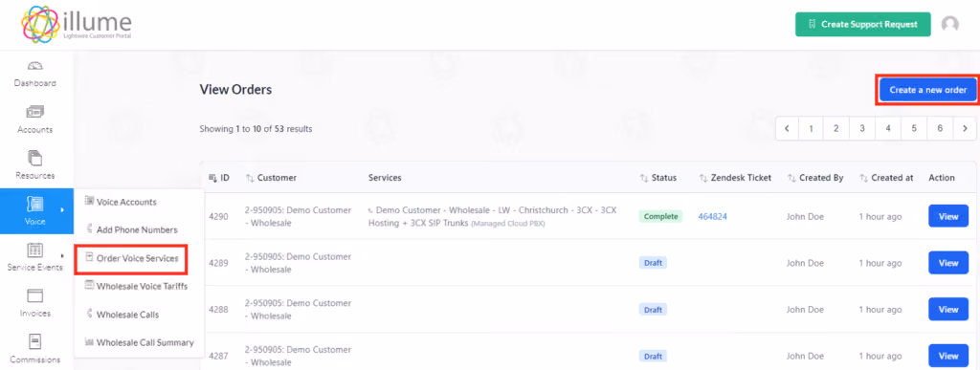Screen dimensions: 980x370
Task: Go to results page 5
Action: [x=914, y=128]
